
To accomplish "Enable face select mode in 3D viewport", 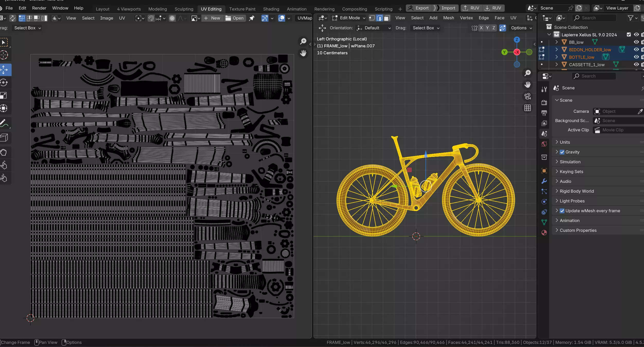I will tap(387, 18).
